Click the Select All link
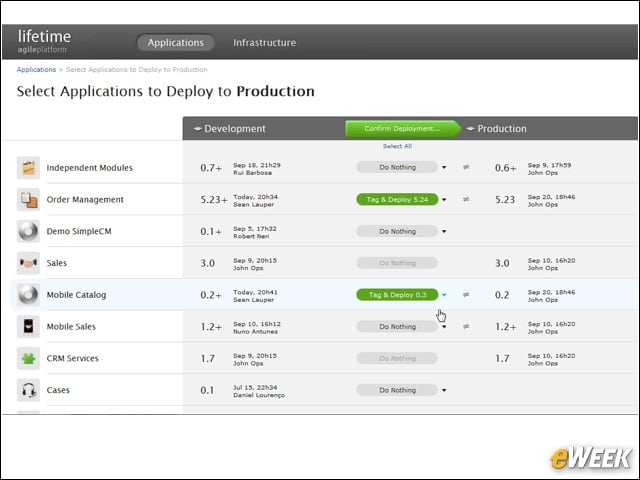640x480 pixels. coord(397,146)
